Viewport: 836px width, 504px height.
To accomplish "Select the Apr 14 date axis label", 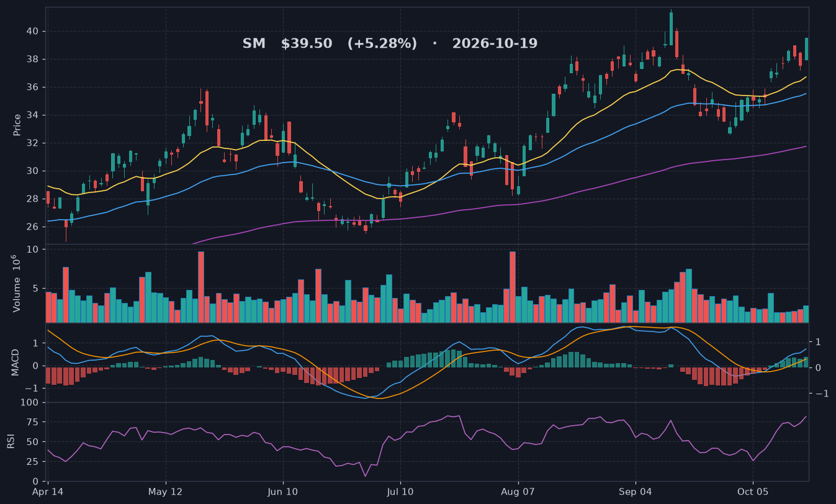I will [48, 492].
